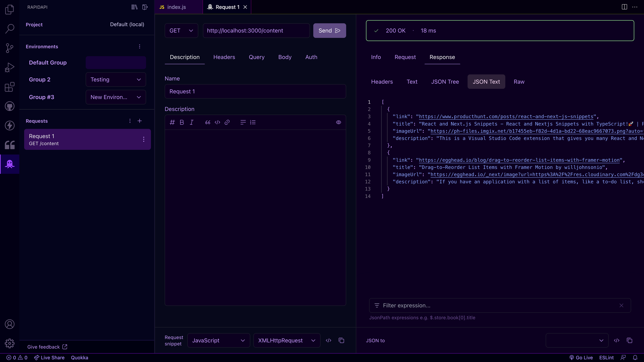Open the Info response tab
644x362 pixels.
pos(376,57)
